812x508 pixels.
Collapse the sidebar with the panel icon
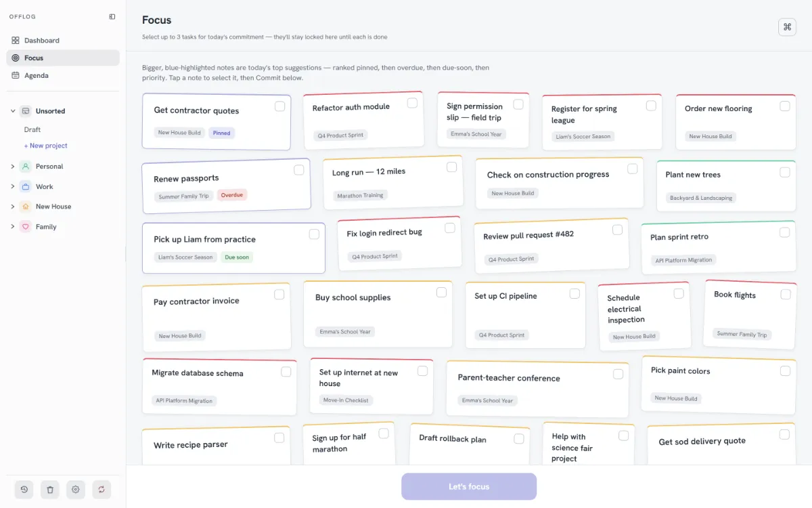112,17
